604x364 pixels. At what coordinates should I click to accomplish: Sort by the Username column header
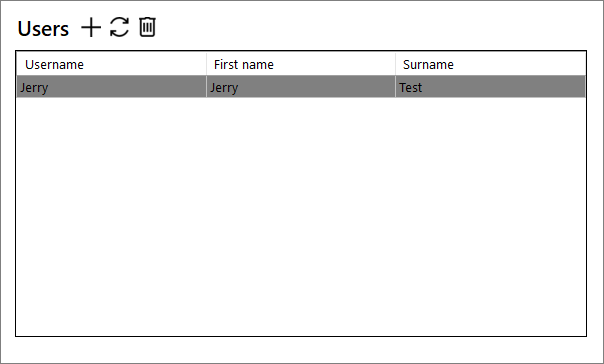[x=111, y=64]
